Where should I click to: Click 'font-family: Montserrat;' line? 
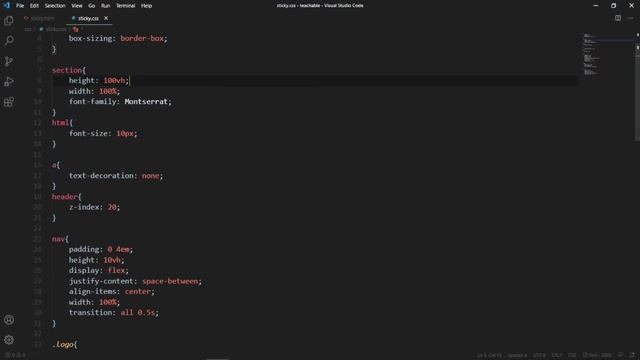120,102
